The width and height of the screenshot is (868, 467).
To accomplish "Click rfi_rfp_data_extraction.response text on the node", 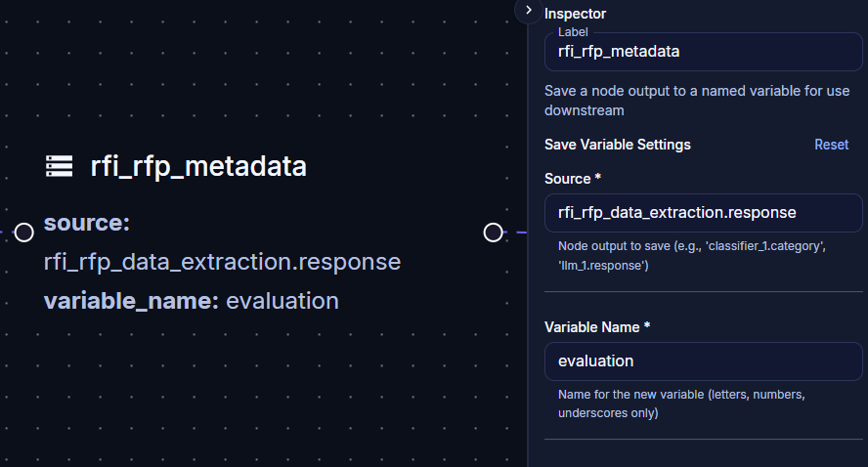I will [222, 262].
